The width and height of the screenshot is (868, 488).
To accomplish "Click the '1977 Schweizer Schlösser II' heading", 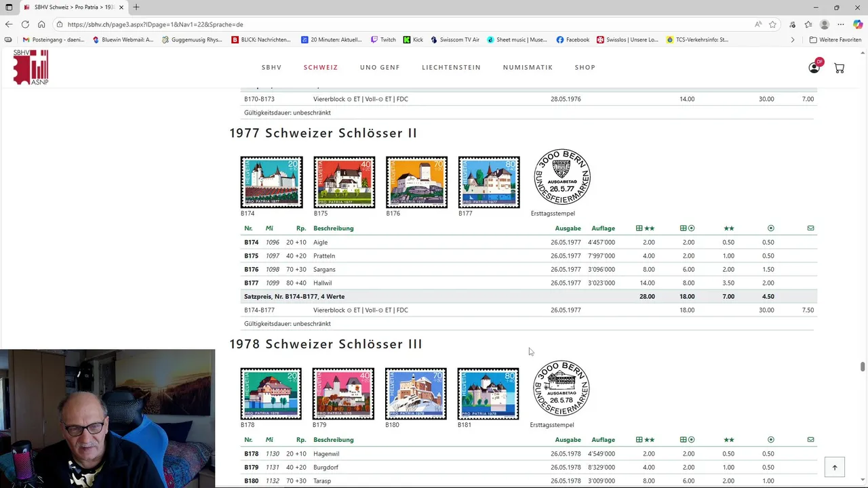I will coord(323,133).
